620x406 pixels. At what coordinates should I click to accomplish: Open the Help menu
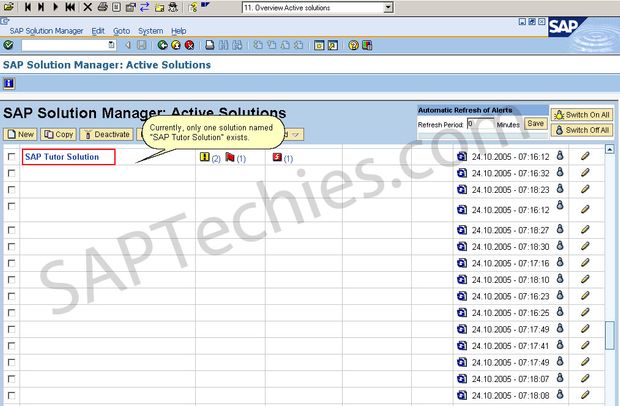179,31
